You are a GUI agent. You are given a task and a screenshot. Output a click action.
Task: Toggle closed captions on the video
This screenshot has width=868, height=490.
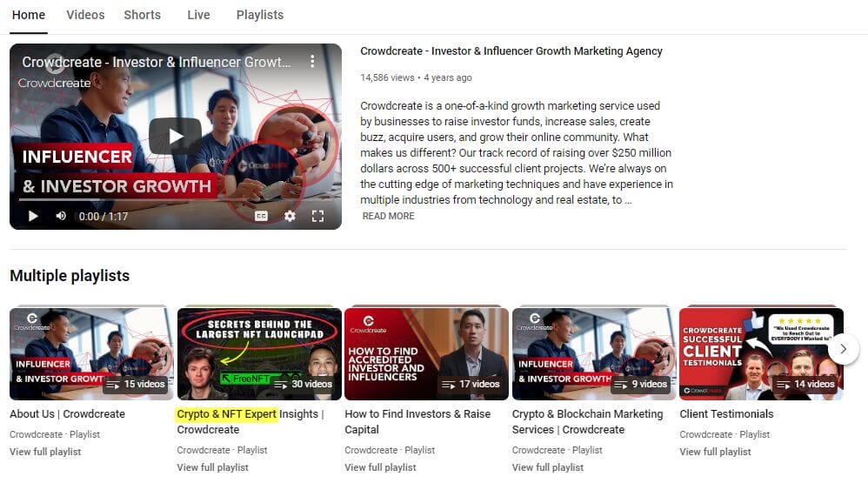click(261, 216)
